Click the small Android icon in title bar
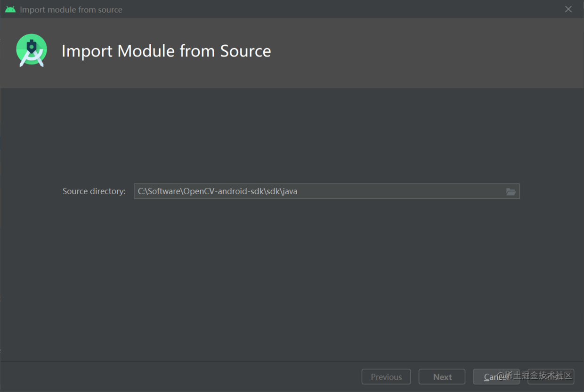 point(10,9)
